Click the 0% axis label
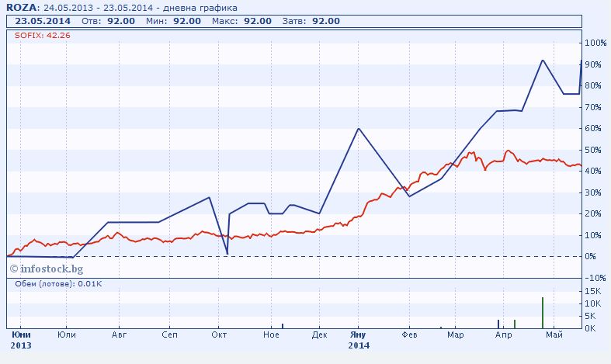 [591, 256]
